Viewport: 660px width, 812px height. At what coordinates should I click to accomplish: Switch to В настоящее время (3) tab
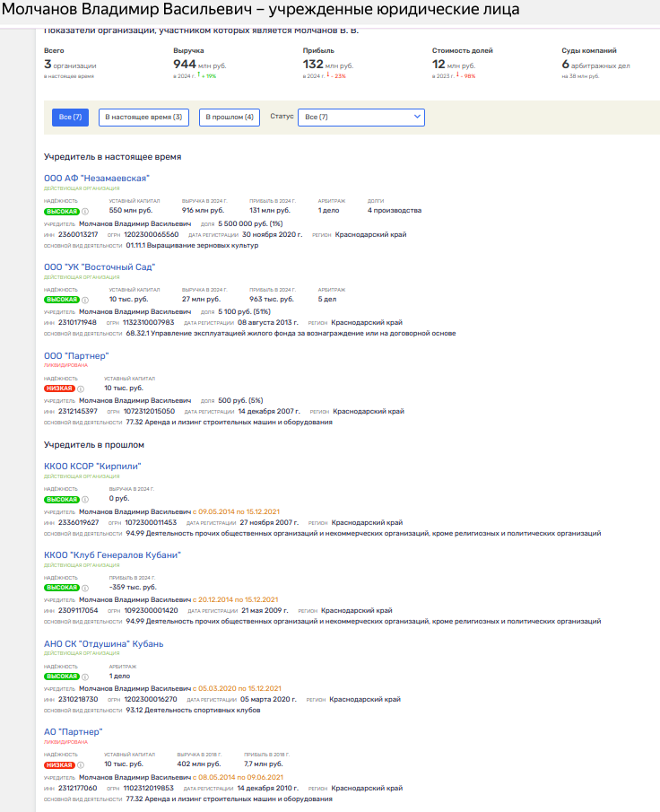click(143, 117)
